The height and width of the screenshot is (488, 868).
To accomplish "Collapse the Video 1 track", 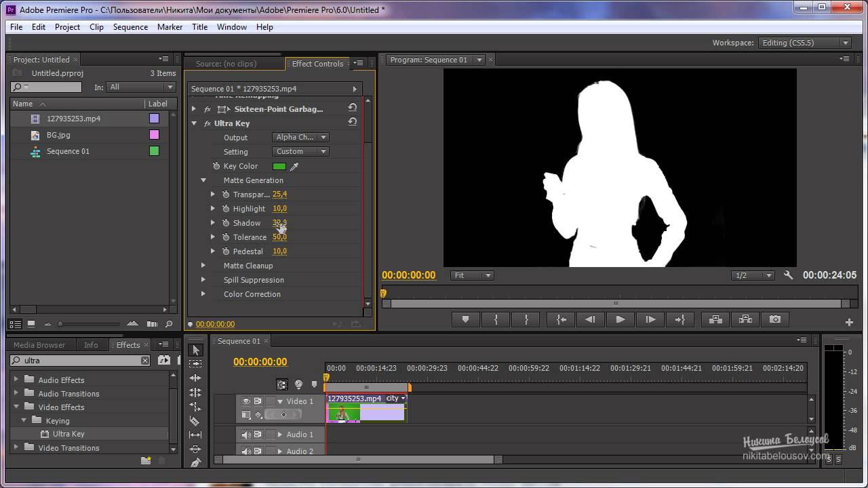I will pos(279,401).
